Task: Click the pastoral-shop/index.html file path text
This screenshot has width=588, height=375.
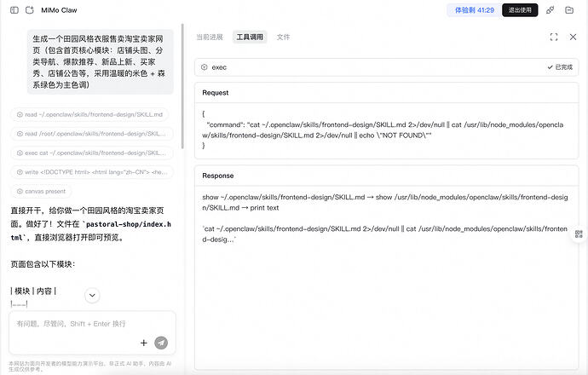Action: pos(91,231)
